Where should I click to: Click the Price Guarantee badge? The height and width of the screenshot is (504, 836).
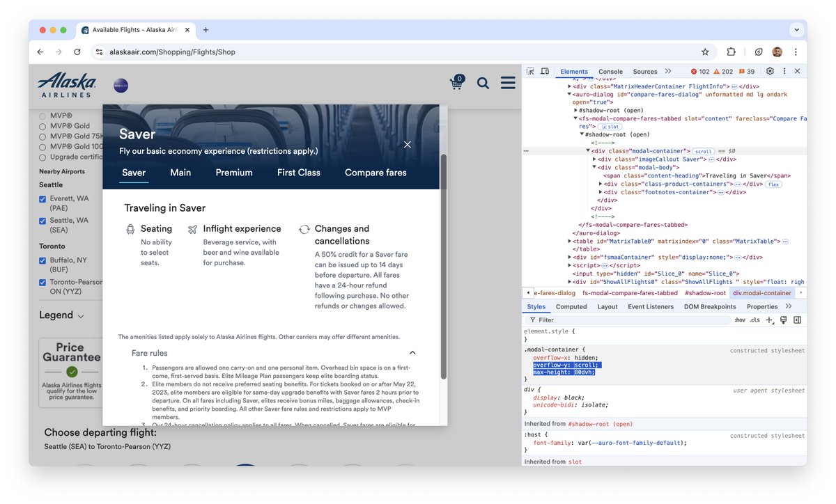click(x=72, y=371)
